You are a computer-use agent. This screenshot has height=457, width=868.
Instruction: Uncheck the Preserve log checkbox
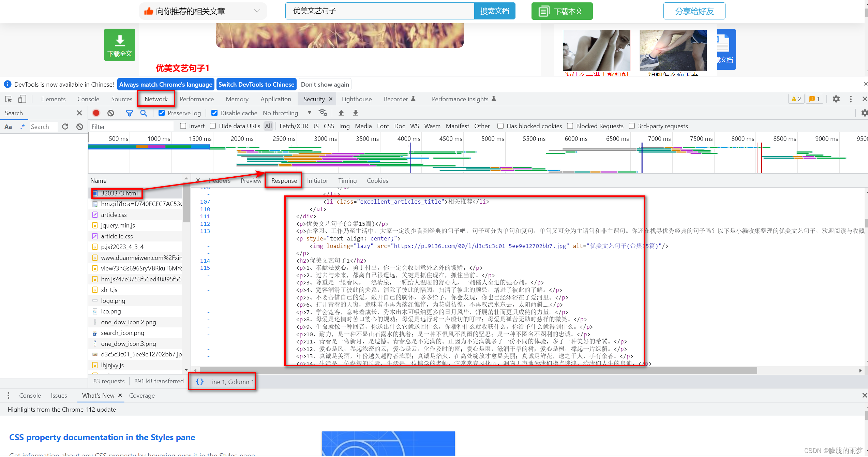[x=162, y=113]
